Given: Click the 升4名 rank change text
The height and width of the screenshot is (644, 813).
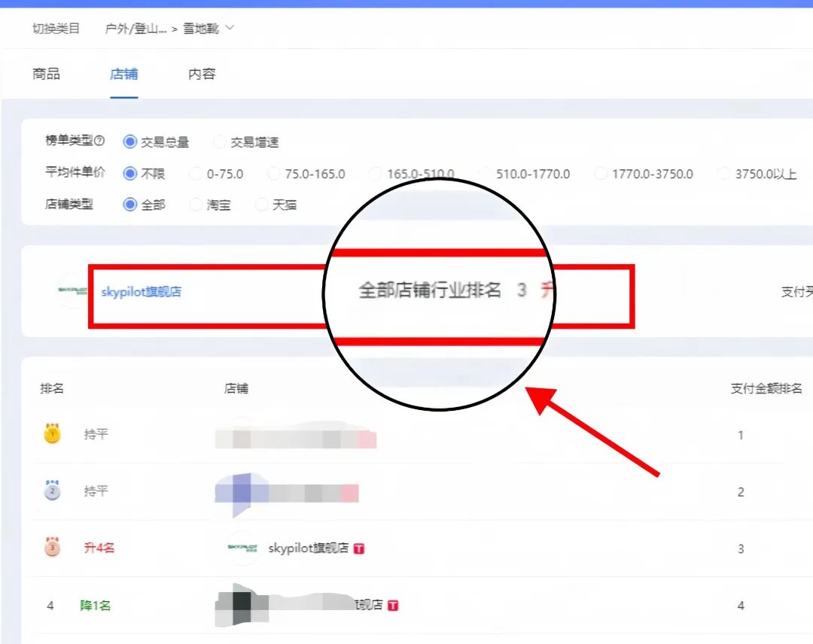Looking at the screenshot, I should coord(99,548).
